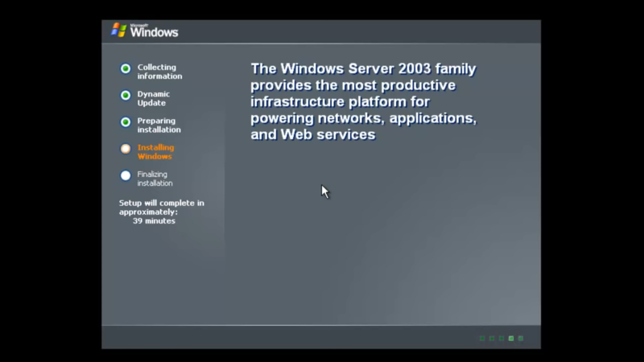
Task: Click the Microsoft Windows wordmark in header
Action: (154, 31)
